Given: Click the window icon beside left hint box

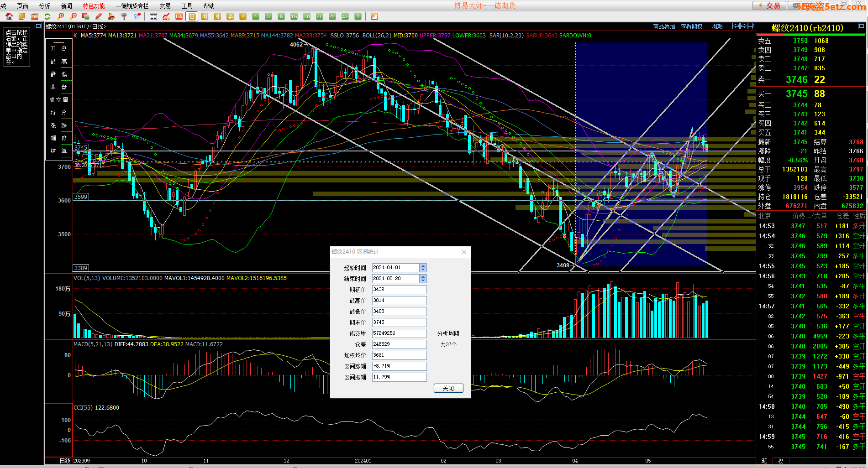Looking at the screenshot, I should click(38, 26).
